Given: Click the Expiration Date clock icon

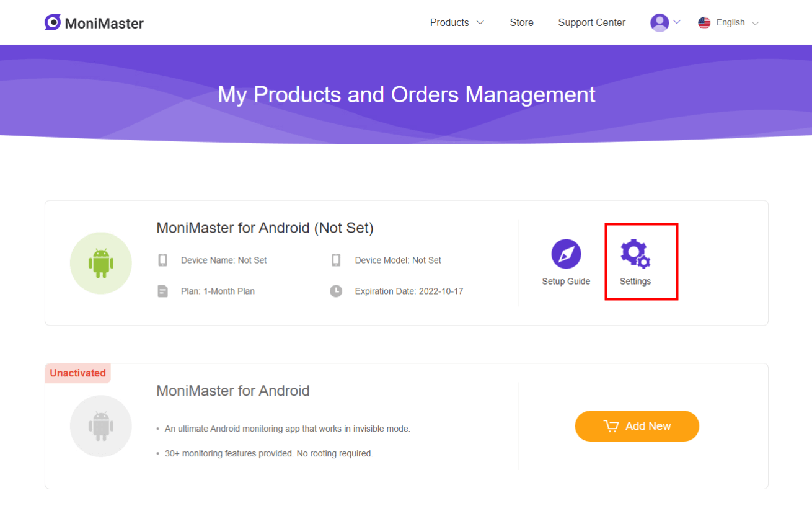Looking at the screenshot, I should [x=336, y=291].
